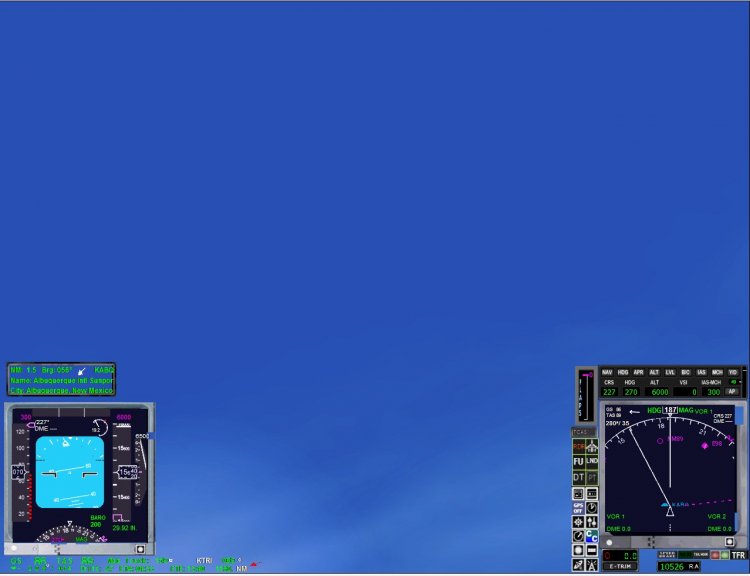
Task: Engage the APR approach mode button
Action: click(639, 372)
